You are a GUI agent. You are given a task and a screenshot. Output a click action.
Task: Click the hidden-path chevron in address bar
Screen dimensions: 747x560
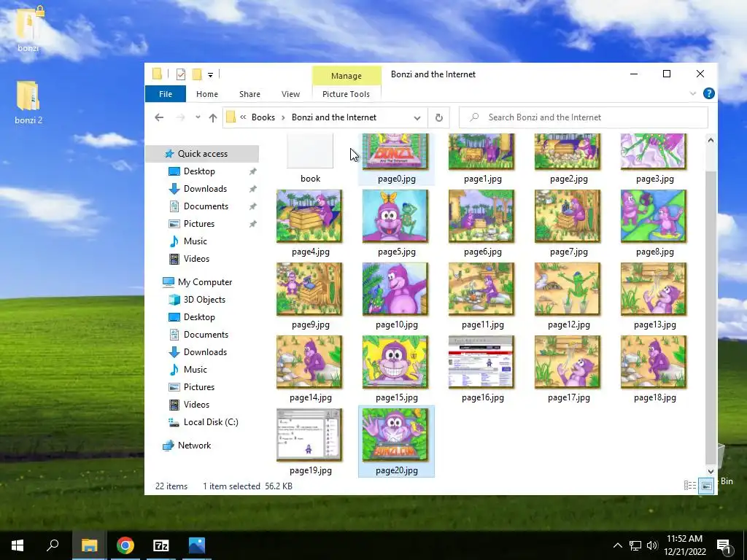(243, 117)
